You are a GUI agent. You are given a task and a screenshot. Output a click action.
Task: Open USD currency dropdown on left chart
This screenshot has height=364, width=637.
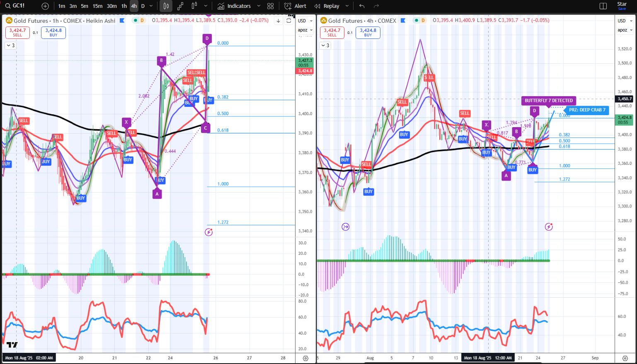click(305, 21)
